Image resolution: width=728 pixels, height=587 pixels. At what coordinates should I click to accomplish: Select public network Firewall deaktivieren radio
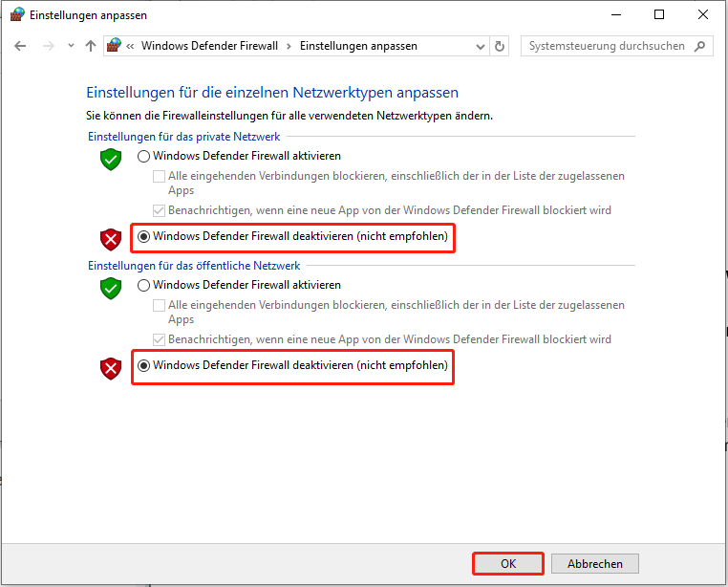143,366
